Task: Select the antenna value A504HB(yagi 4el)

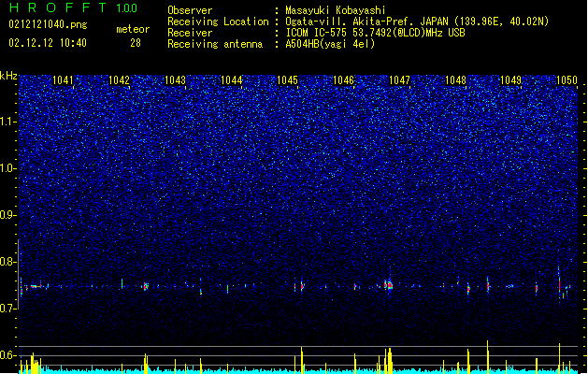Action: [x=330, y=44]
